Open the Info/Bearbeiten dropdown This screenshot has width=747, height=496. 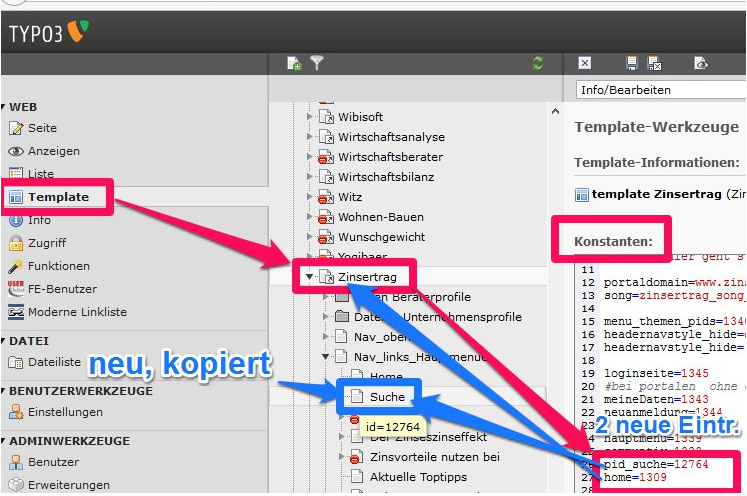point(661,90)
